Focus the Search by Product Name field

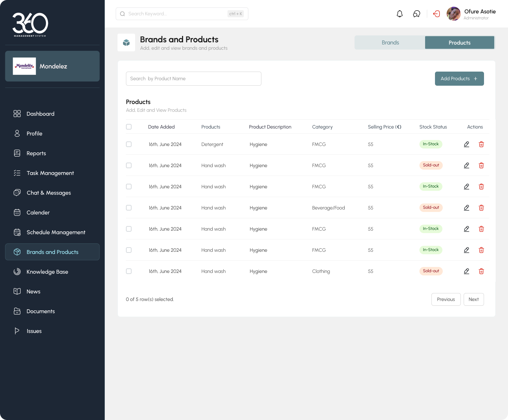pyautogui.click(x=193, y=79)
